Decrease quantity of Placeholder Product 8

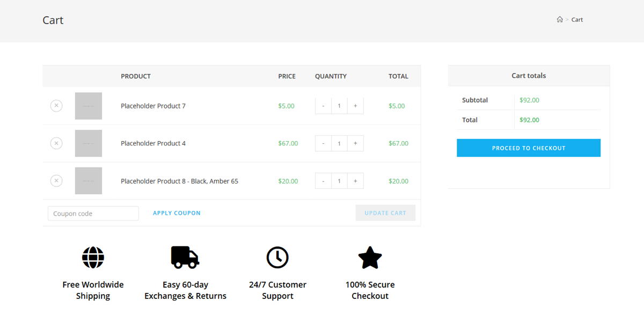pyautogui.click(x=323, y=181)
